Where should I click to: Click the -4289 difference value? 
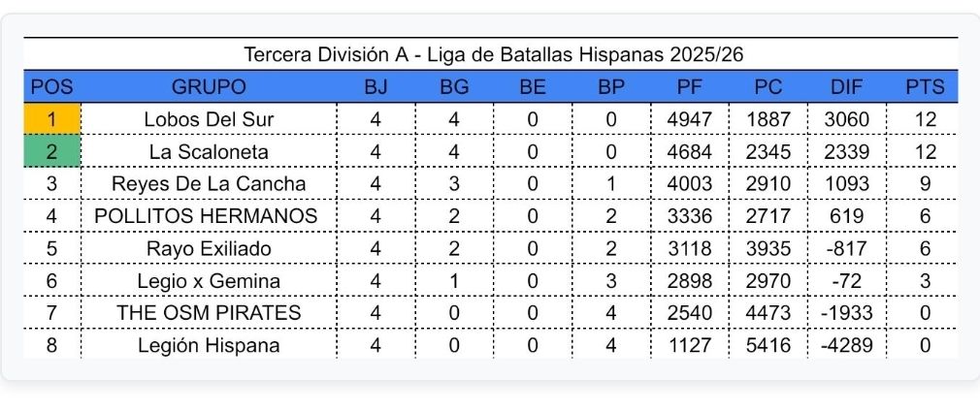(846, 345)
